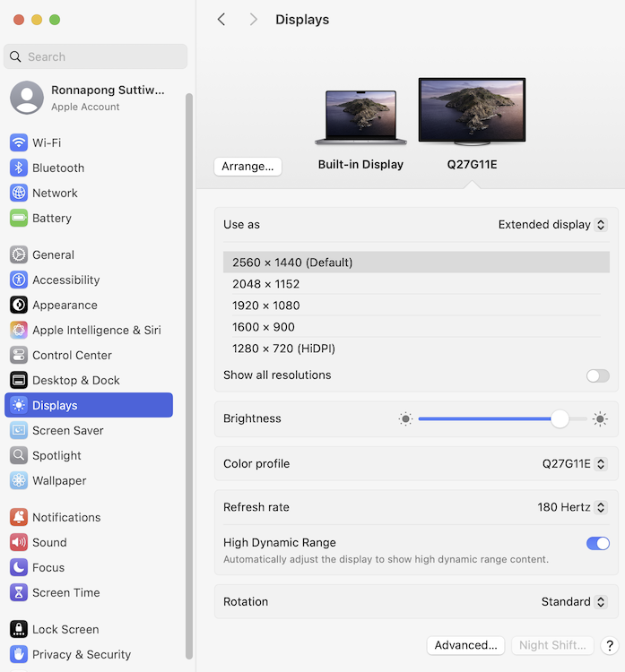Click the Notifications bell icon
This screenshot has width=625, height=672.
(19, 517)
